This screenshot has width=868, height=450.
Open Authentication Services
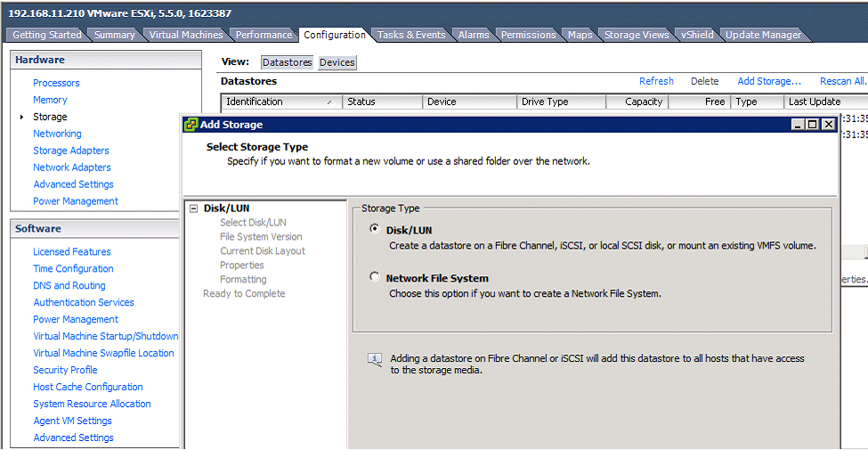[84, 303]
